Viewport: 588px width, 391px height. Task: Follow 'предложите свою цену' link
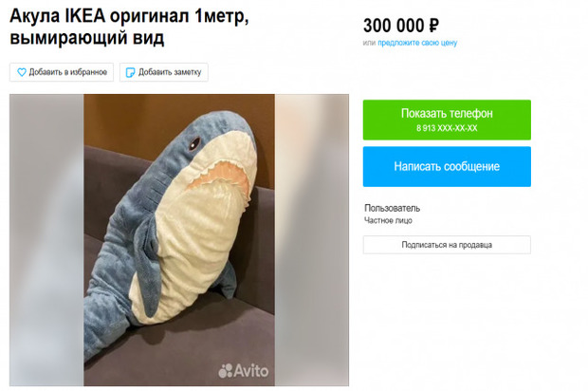click(417, 43)
